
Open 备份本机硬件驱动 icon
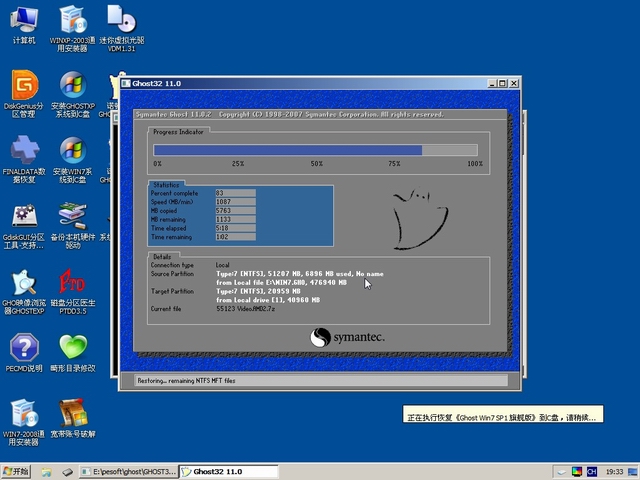click(73, 225)
